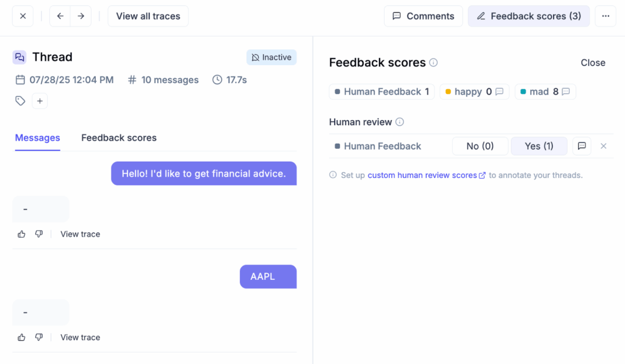Screen dimensions: 625x364
Task: Thumbs down the first assistant reply
Action: click(39, 234)
